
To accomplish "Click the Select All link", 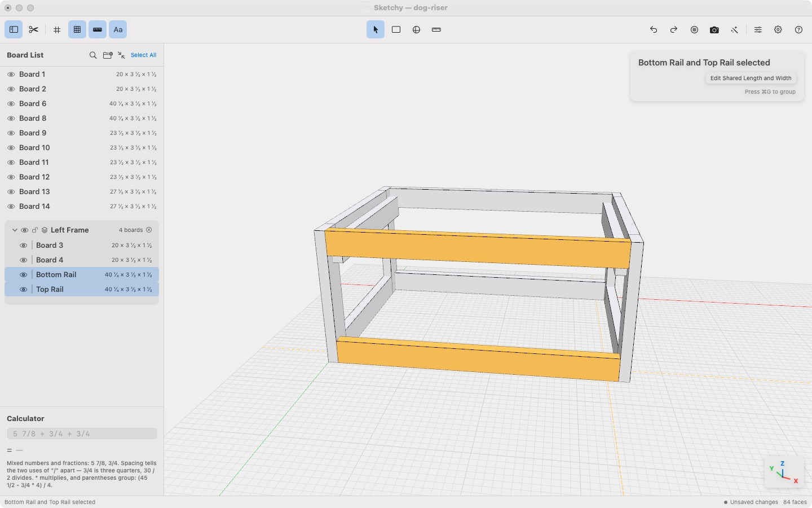I will [x=143, y=55].
